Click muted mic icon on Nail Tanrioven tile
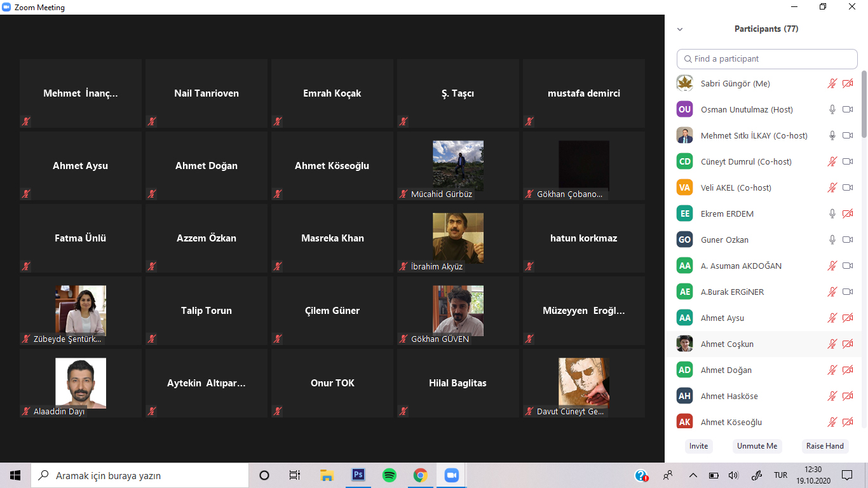Viewport: 868px width, 488px height. click(152, 121)
